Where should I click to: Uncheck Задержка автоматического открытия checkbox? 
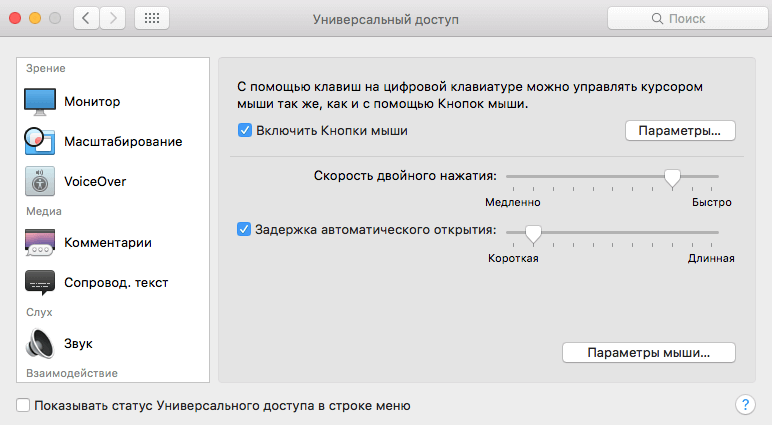[x=244, y=229]
